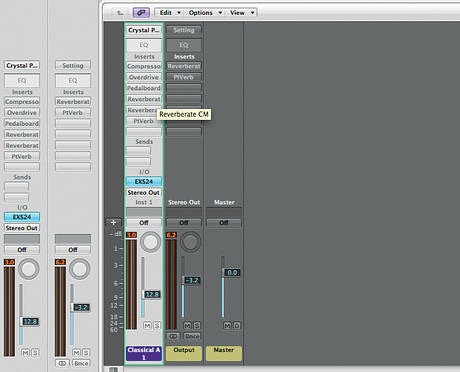This screenshot has width=460, height=372.
Task: Click the EQ area on the Output strip
Action: coord(184,45)
